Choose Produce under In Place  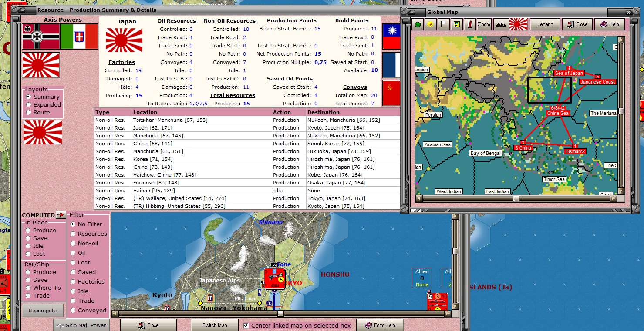click(41, 231)
